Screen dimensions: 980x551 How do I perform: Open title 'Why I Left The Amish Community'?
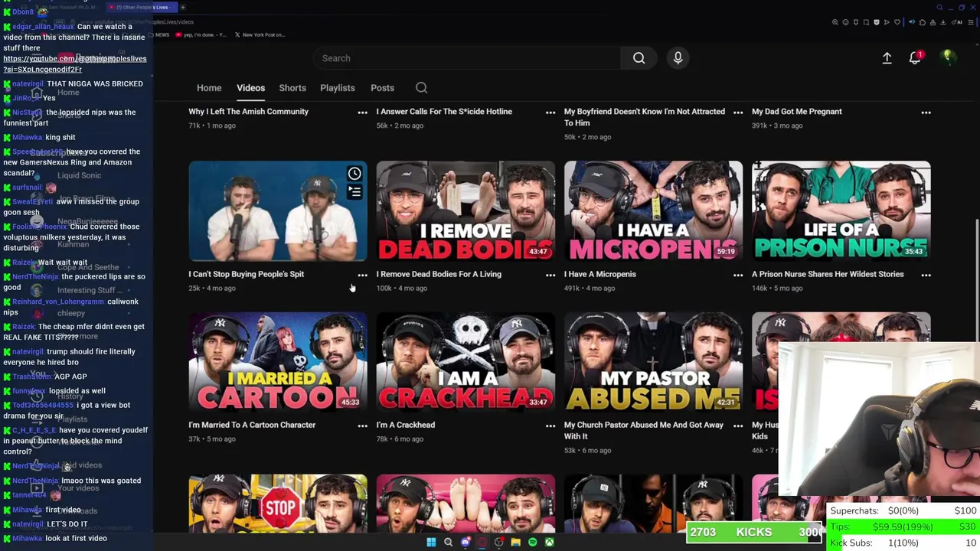pyautogui.click(x=248, y=112)
